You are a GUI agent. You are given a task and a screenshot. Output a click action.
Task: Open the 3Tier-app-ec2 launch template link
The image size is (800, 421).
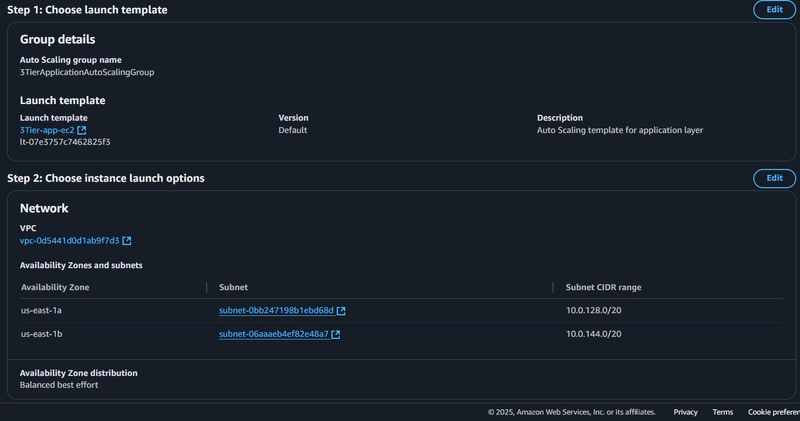47,130
